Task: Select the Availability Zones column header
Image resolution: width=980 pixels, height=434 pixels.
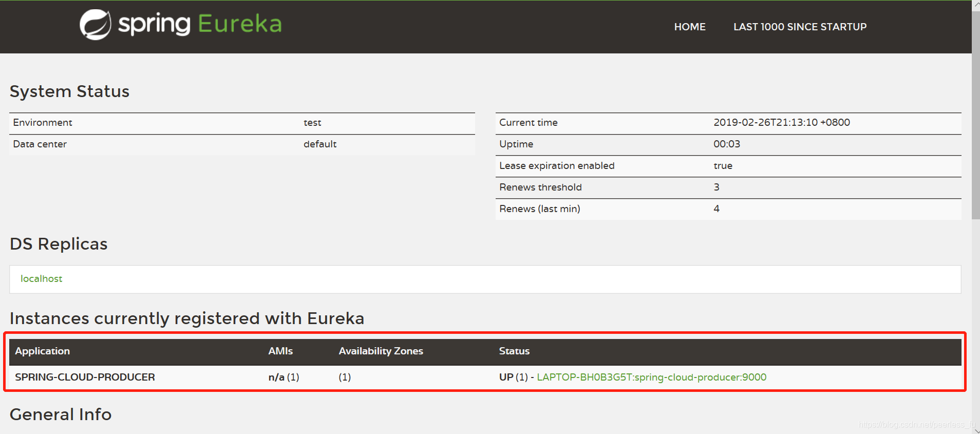Action: pos(381,351)
